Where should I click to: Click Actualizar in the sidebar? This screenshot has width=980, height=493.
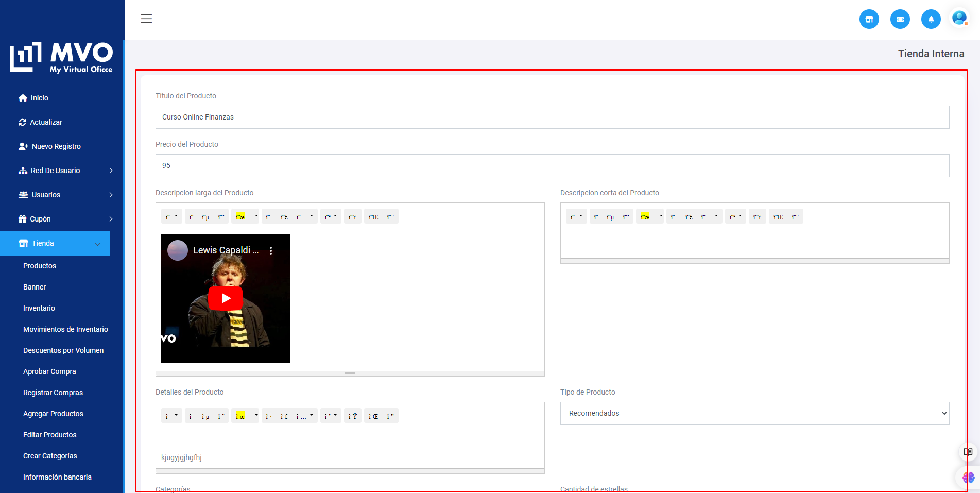tap(46, 122)
